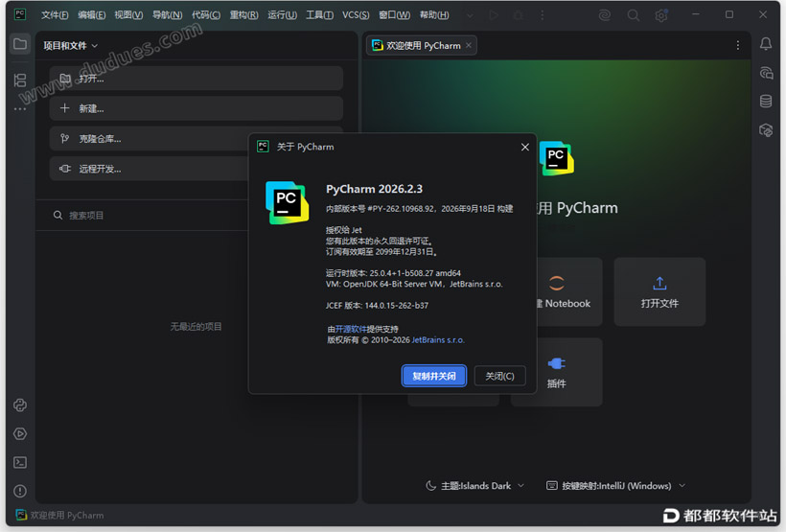The width and height of the screenshot is (786, 532).
Task: Open the Run menu
Action: click(282, 15)
